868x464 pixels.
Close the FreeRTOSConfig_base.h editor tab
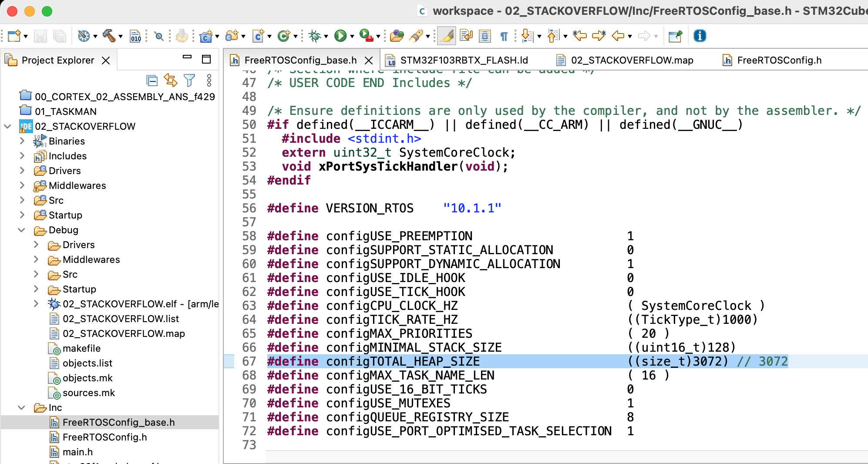[x=368, y=61]
